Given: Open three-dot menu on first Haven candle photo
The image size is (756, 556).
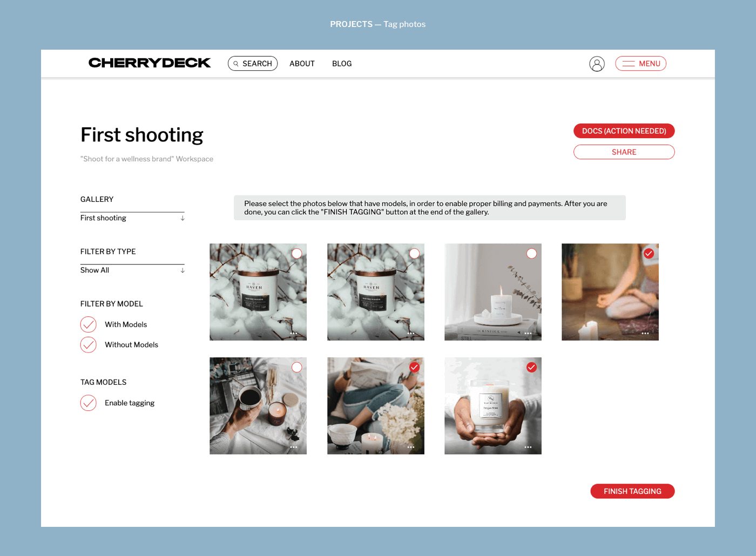Looking at the screenshot, I should point(293,334).
